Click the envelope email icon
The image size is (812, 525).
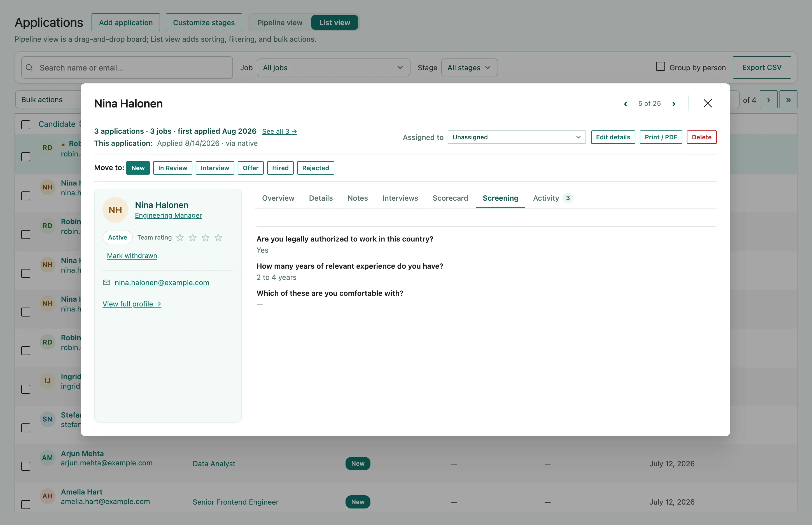pos(106,282)
